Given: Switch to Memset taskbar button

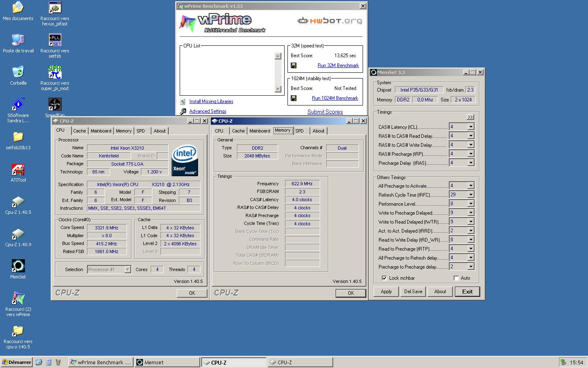Looking at the screenshot, I should pyautogui.click(x=167, y=362).
